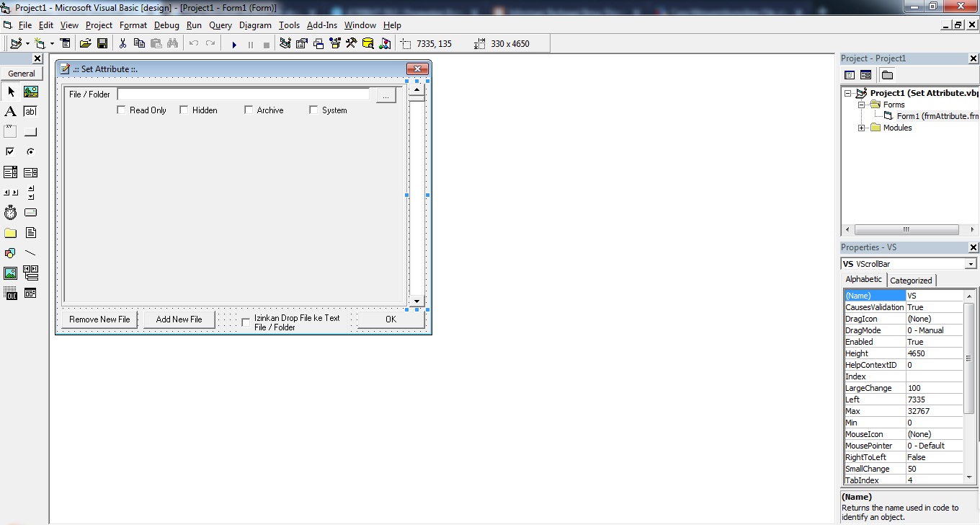The image size is (980, 525).
Task: Pick the CommandButton control tool
Action: [31, 132]
